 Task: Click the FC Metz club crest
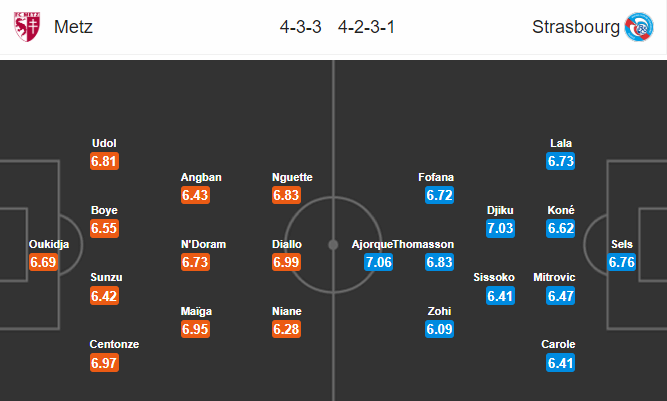click(27, 27)
